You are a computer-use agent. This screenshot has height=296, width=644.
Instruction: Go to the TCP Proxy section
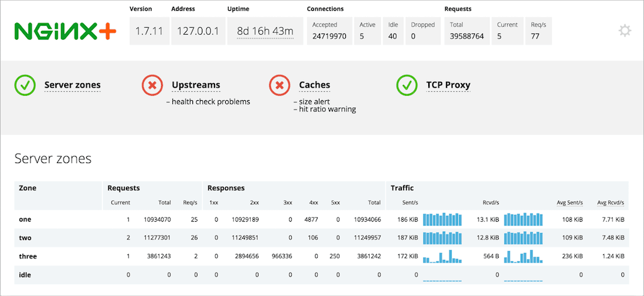tap(448, 85)
